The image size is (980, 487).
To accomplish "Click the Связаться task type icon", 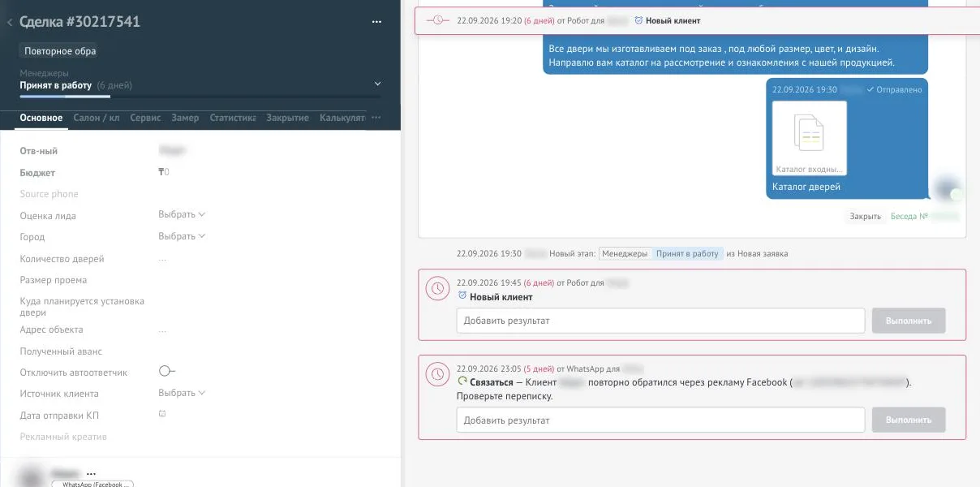I will [462, 381].
